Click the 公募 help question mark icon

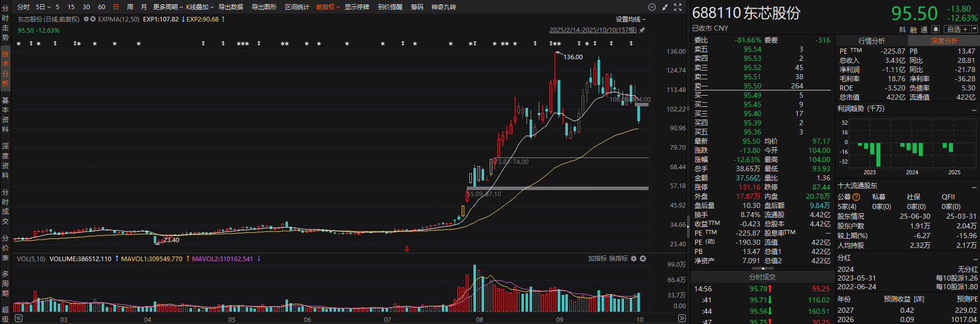click(x=856, y=197)
